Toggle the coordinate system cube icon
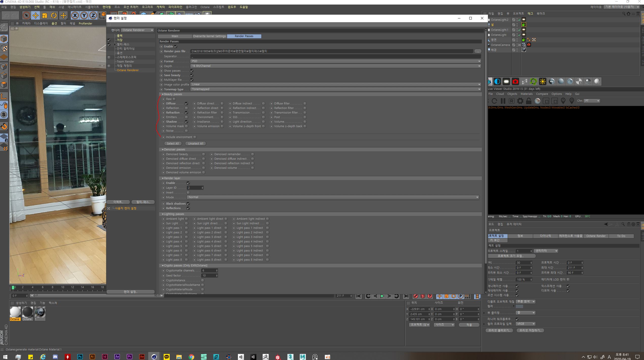 102,16
